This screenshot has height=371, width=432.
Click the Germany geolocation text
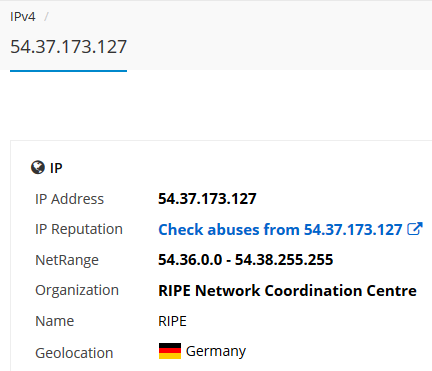coord(216,351)
